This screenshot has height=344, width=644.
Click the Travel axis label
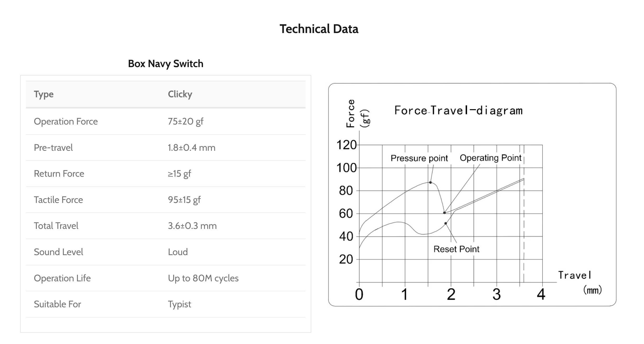[575, 275]
